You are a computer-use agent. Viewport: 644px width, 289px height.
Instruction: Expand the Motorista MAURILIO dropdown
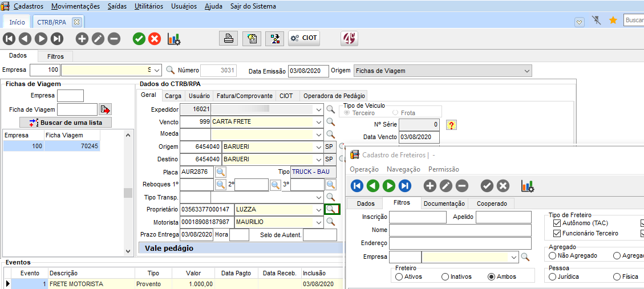click(x=318, y=222)
